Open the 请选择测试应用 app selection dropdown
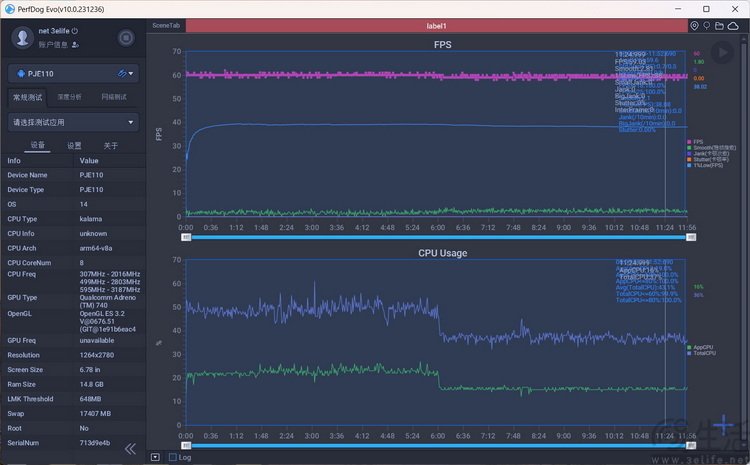This screenshot has width=750, height=465. point(73,122)
